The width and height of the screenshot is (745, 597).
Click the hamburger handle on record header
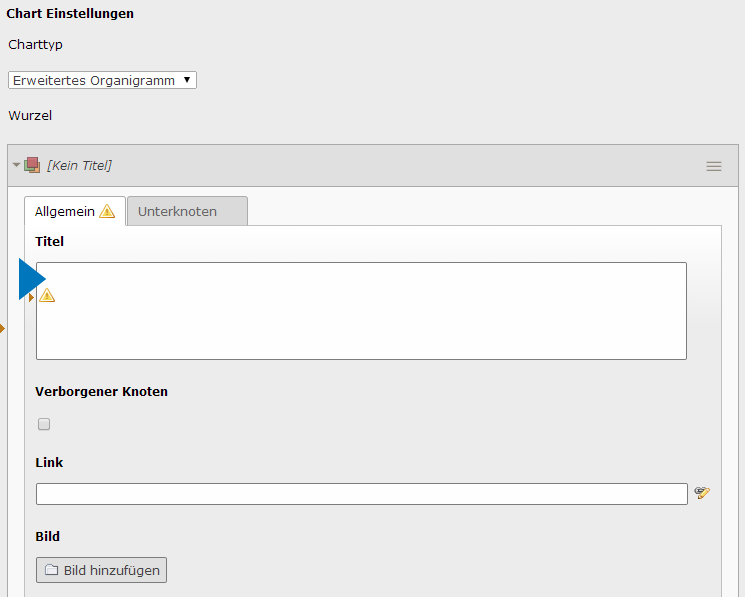pos(713,166)
